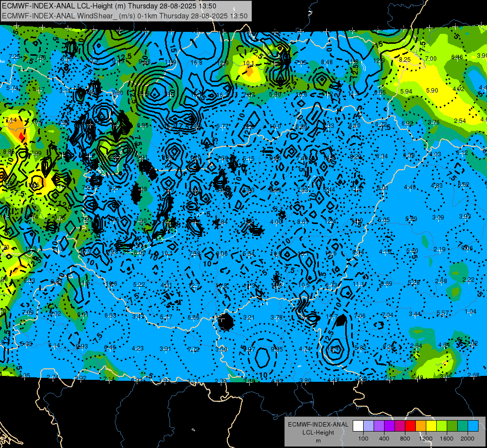Screen dimensions: 487x448
Task: Click the legend label 100
Action: coord(363,439)
